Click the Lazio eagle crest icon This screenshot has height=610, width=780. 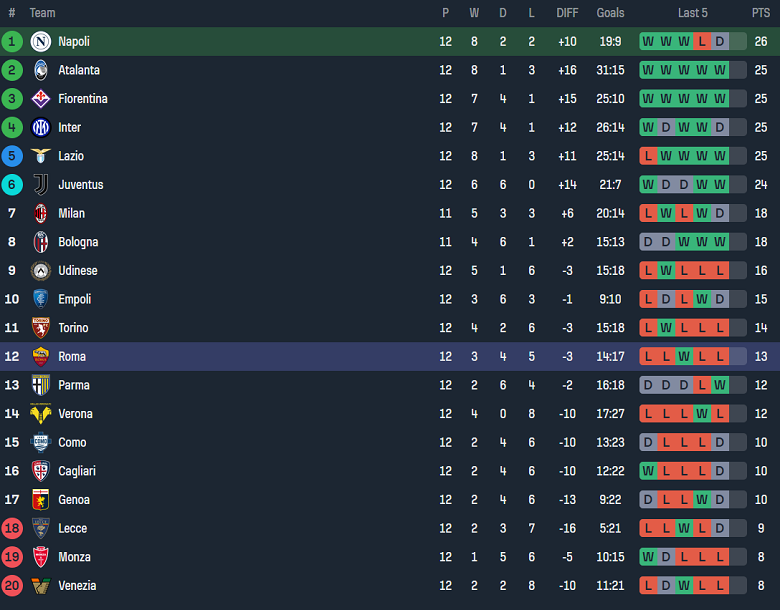41,156
